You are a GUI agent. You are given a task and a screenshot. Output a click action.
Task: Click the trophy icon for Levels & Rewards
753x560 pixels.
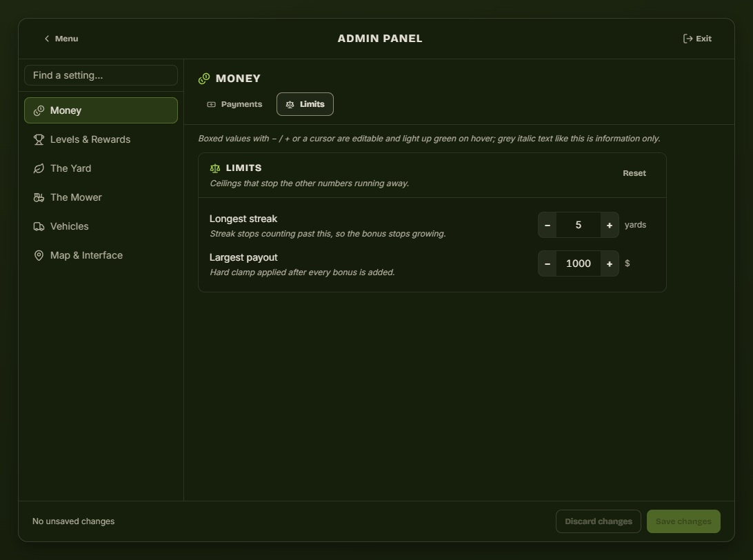point(39,140)
